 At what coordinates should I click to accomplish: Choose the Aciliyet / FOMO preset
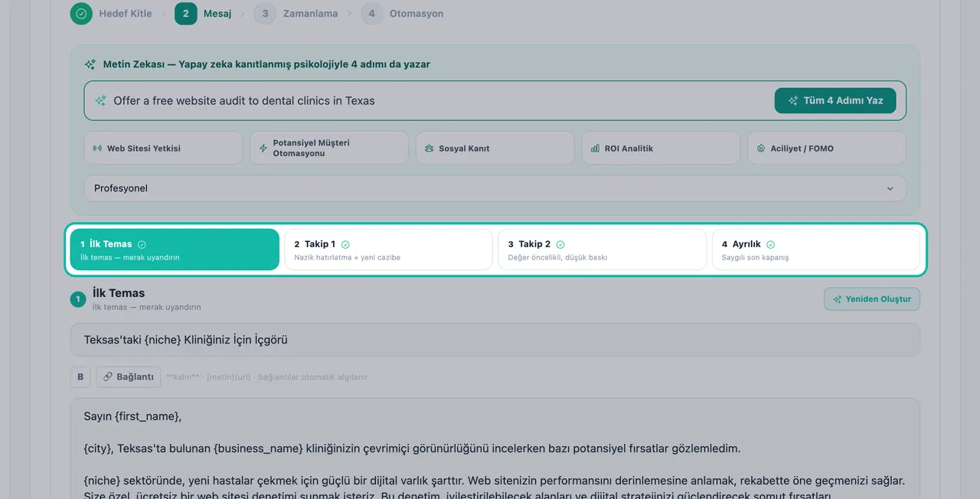[827, 148]
